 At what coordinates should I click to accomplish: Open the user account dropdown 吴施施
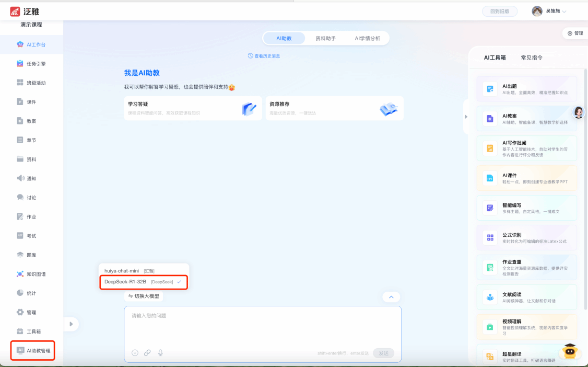(549, 11)
